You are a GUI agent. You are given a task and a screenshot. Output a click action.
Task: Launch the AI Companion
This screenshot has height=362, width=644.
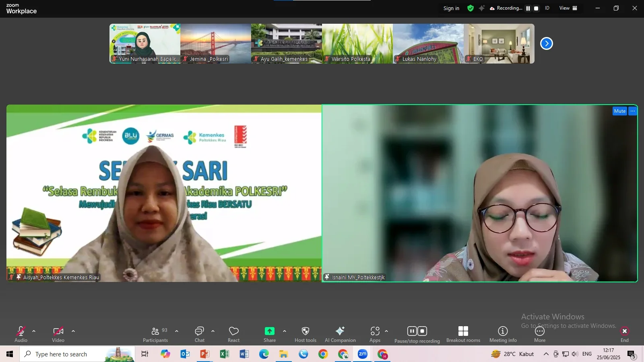(x=340, y=334)
